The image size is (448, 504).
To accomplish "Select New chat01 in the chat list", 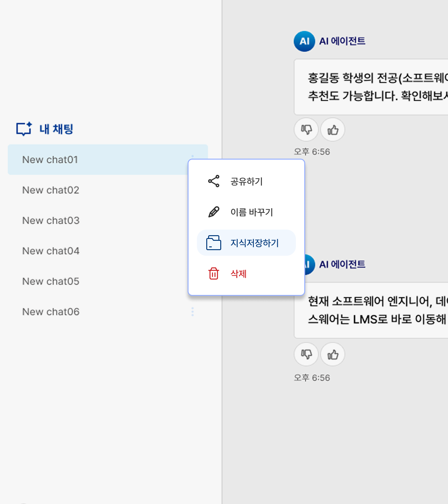I will (108, 160).
